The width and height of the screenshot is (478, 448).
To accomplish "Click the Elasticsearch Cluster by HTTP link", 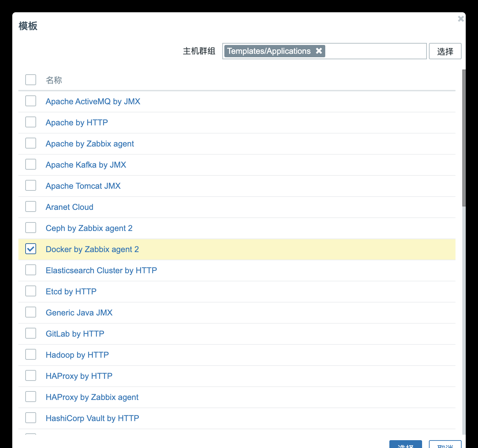I will [101, 271].
